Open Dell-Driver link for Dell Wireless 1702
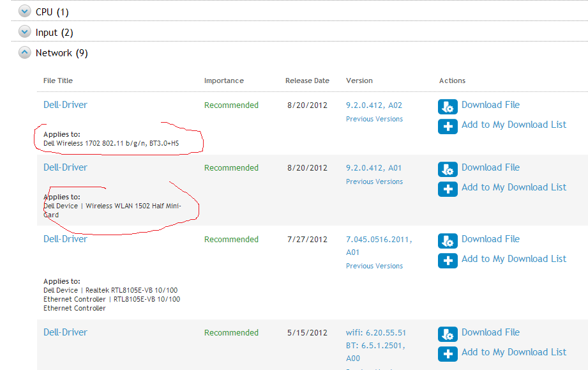Image resolution: width=588 pixels, height=370 pixels. point(65,105)
